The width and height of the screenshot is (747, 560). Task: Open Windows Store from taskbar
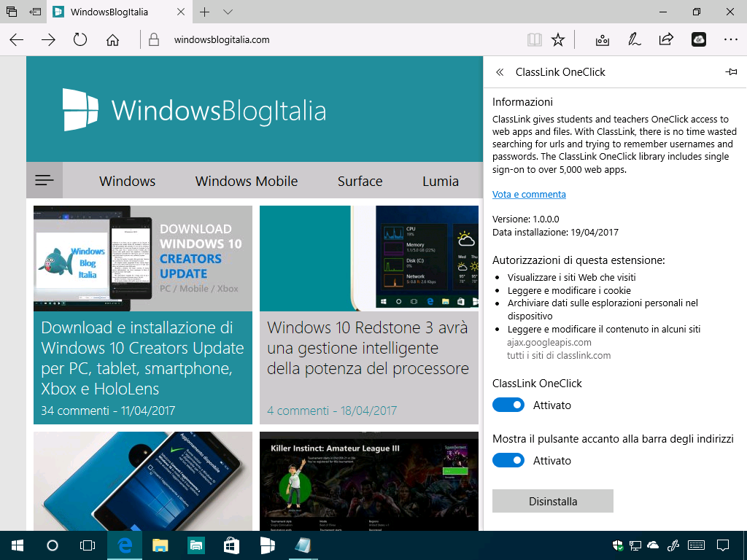point(231,545)
